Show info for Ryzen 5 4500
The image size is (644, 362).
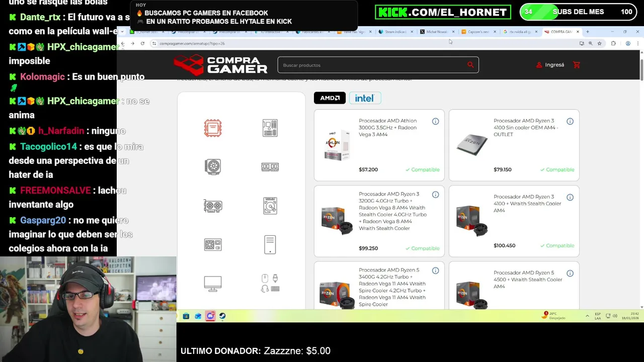[570, 273]
